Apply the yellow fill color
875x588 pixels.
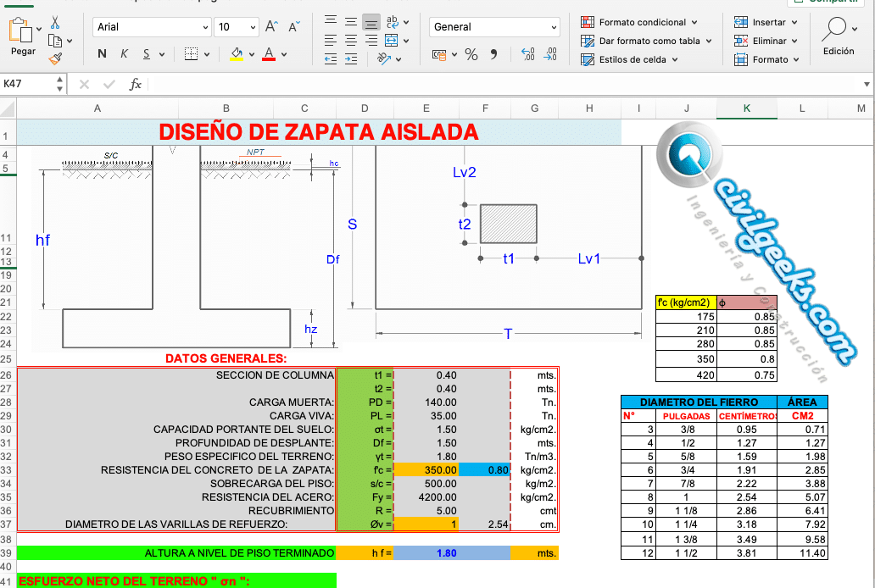coord(237,54)
